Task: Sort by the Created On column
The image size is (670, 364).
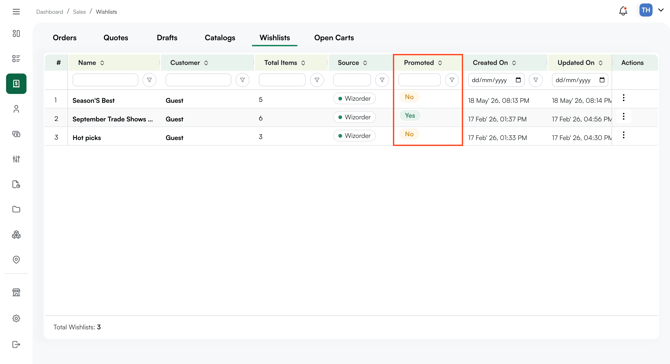Action: coord(514,63)
